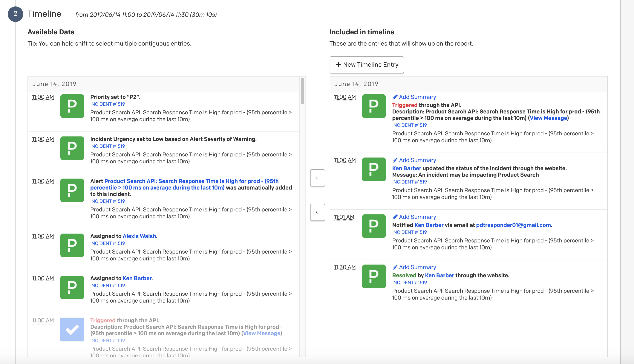
Task: Open INCIDENT #1519 link under Priority set entry
Action: (107, 104)
